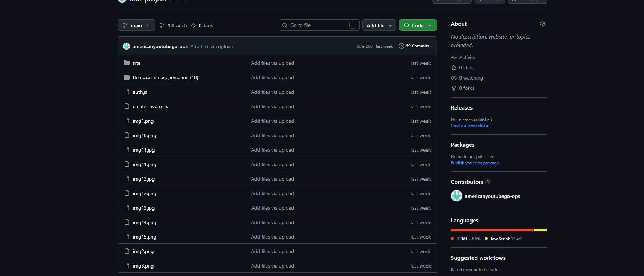Viewport: 644px width, 276px height.
Task: Click the file icon next to img15.png
Action: click(127, 236)
